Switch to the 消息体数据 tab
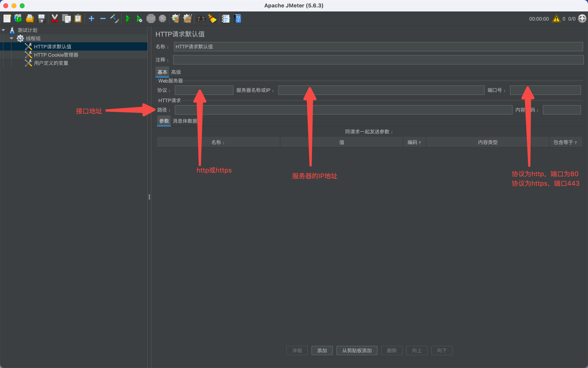 point(185,121)
